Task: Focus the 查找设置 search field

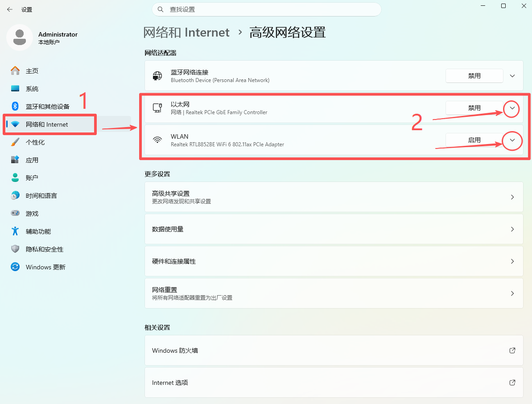Action: [x=267, y=9]
